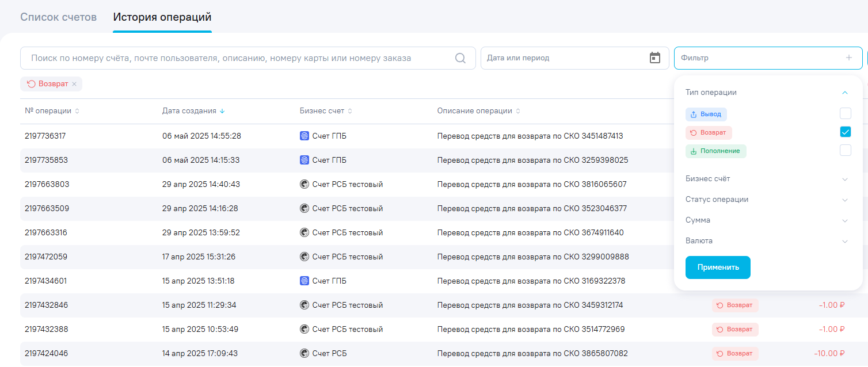Open the calendar date picker icon
Viewport: 868px width, 367px height.
(654, 58)
